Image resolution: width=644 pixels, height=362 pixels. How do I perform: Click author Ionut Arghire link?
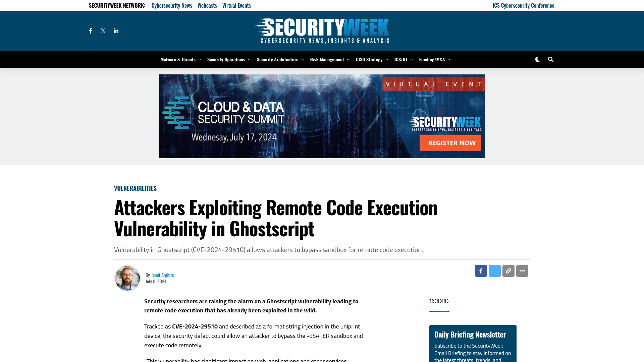pos(162,275)
